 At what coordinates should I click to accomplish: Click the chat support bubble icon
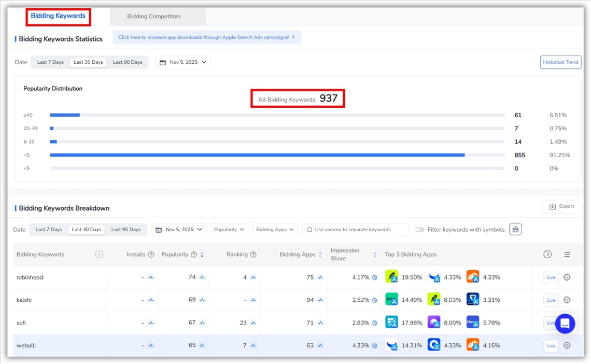coord(565,324)
